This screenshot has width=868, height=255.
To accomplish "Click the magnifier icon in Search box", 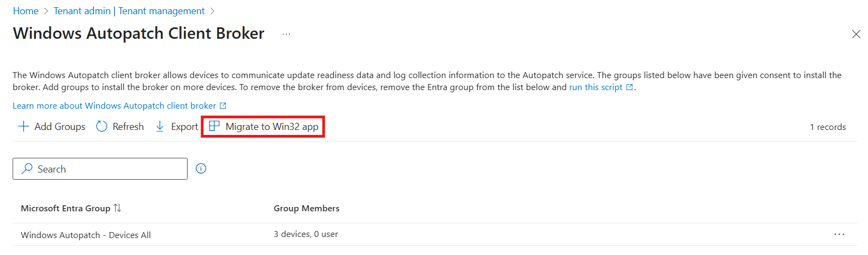I will click(27, 169).
